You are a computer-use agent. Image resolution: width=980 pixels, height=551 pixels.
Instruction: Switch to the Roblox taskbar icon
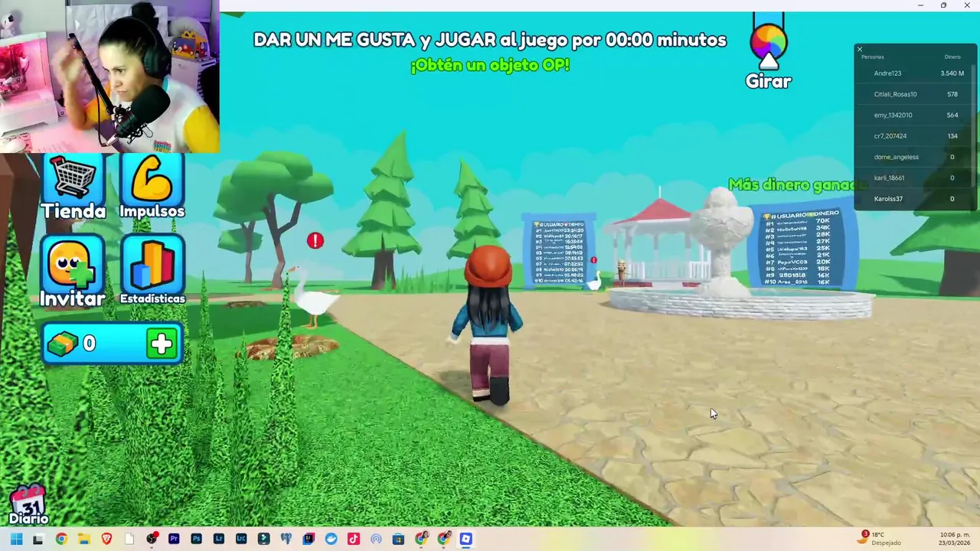click(465, 539)
